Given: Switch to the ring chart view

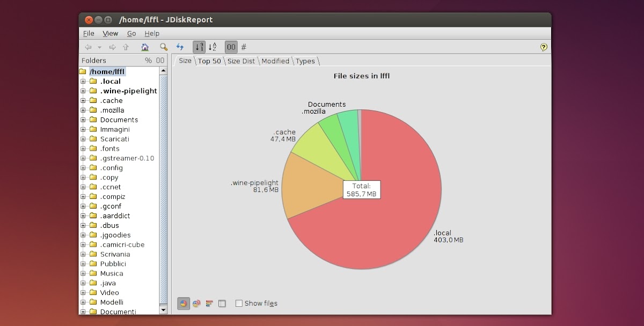Looking at the screenshot, I should tap(196, 303).
